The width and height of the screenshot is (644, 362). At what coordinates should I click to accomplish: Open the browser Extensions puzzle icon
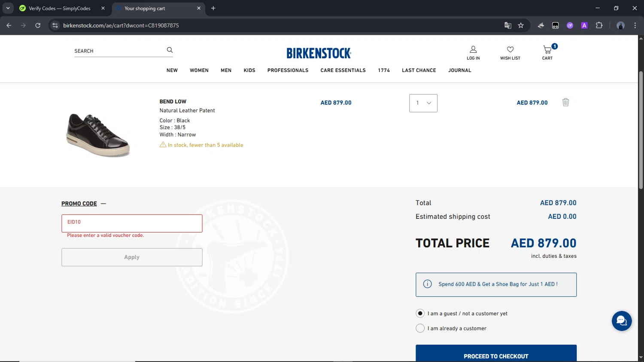click(599, 25)
